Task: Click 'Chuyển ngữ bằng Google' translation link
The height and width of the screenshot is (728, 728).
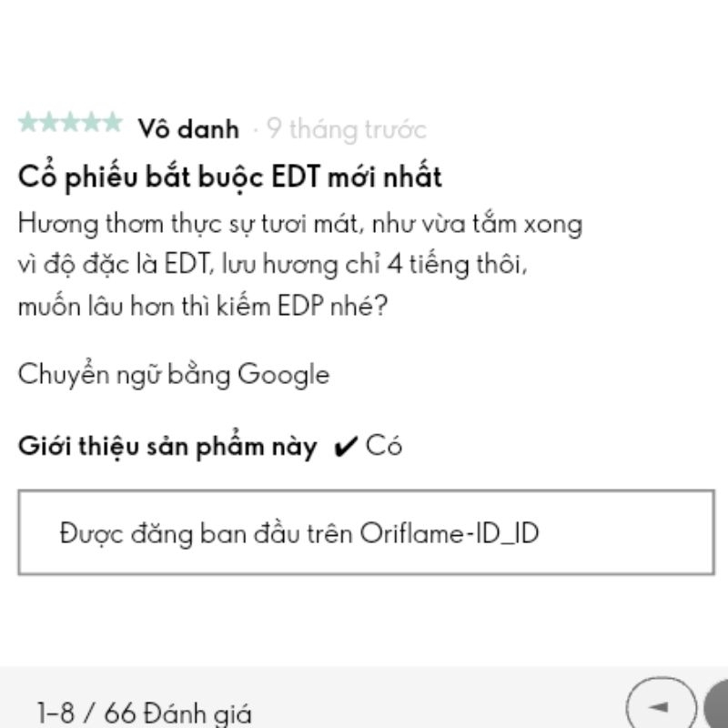Action: pos(173,374)
